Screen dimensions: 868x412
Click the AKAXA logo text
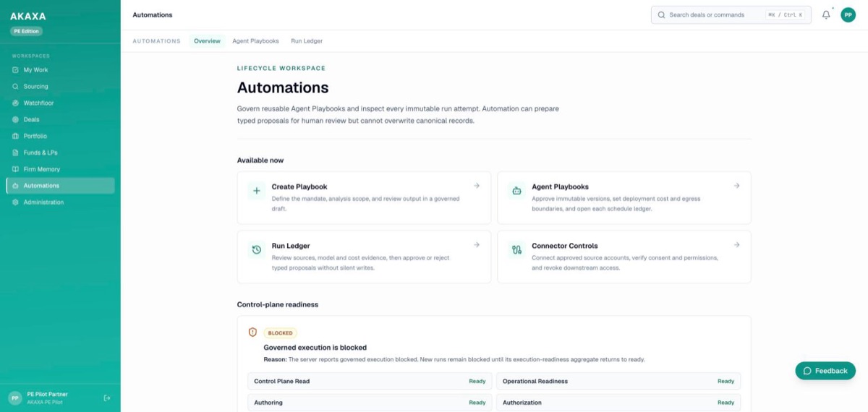pyautogui.click(x=27, y=16)
